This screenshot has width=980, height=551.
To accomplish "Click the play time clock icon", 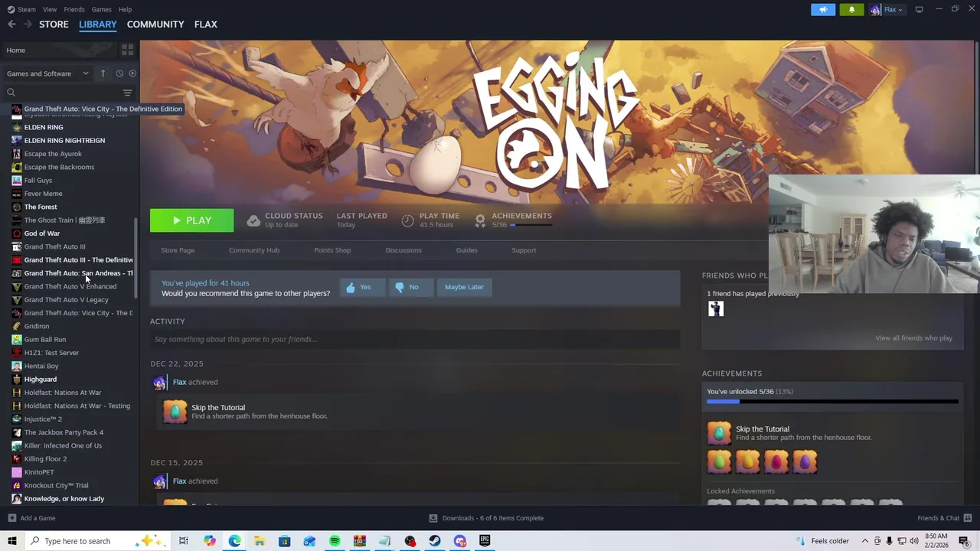I will 407,220.
